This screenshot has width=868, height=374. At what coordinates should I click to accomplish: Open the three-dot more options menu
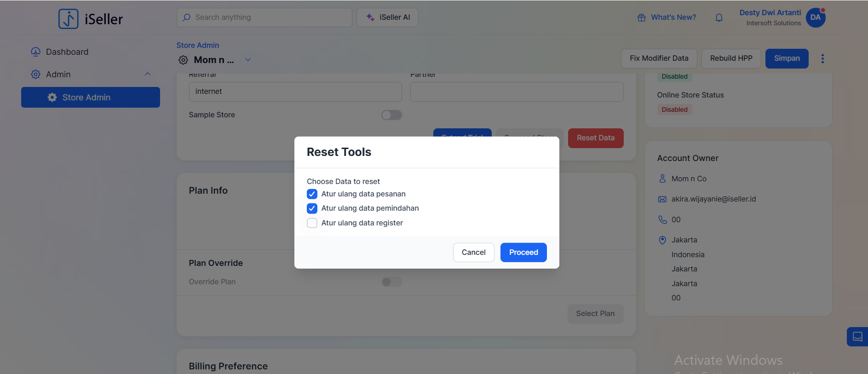[822, 58]
